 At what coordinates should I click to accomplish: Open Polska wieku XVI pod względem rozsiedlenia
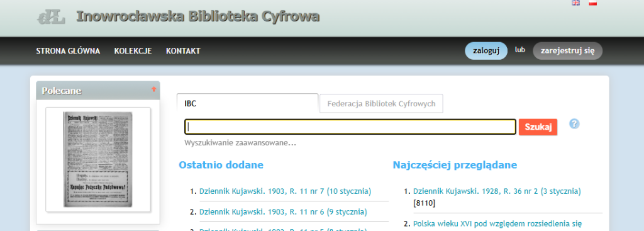[497, 224]
